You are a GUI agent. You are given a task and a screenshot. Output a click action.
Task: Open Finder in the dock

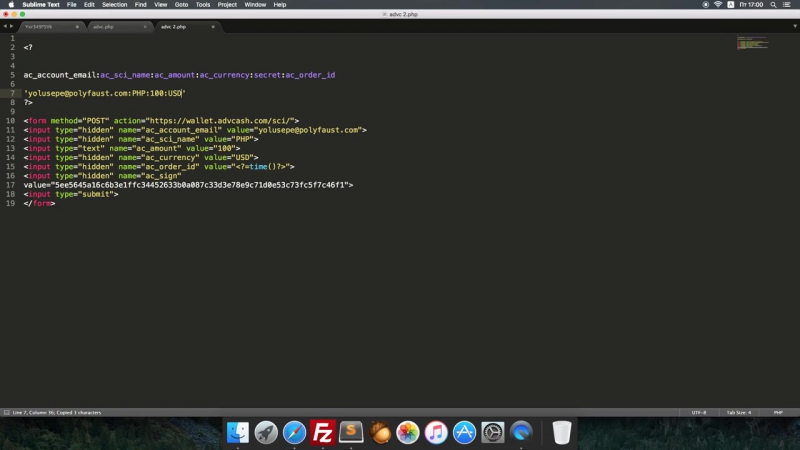click(x=238, y=432)
